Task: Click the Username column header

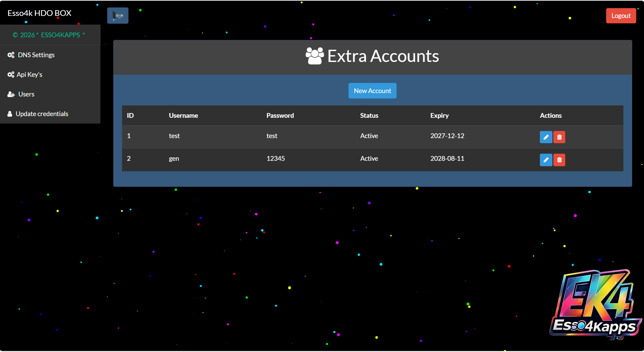Action: (183, 115)
